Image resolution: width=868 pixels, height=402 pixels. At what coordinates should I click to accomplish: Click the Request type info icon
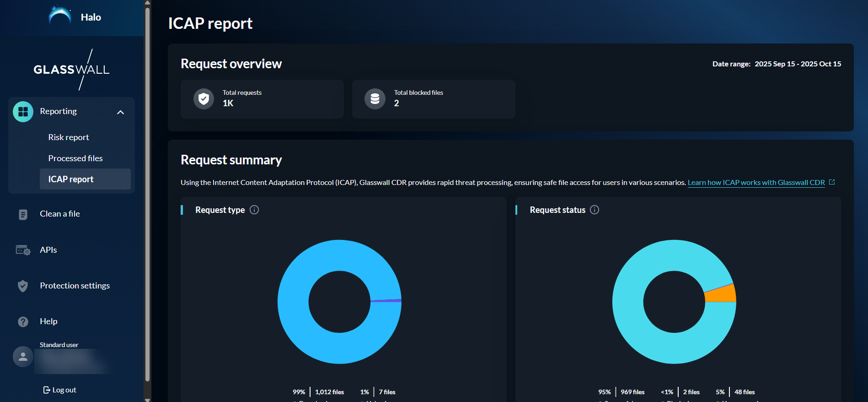[x=254, y=210]
